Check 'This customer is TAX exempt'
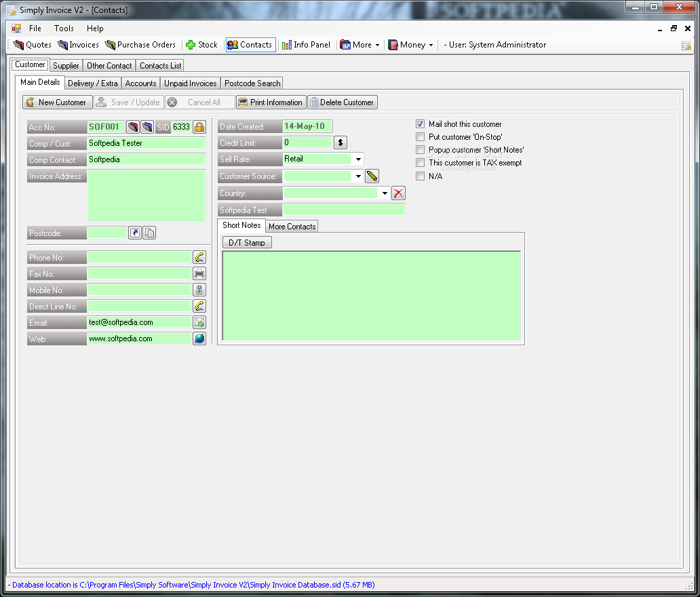 tap(420, 163)
